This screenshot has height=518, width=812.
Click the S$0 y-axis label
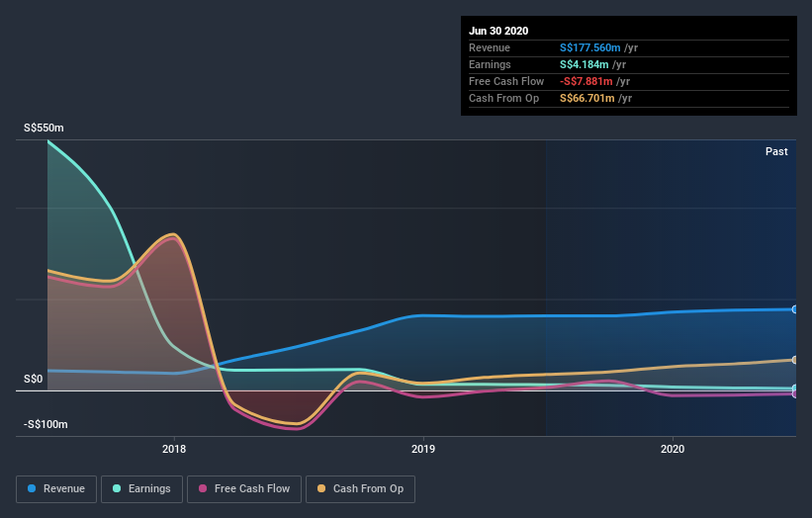click(x=34, y=379)
